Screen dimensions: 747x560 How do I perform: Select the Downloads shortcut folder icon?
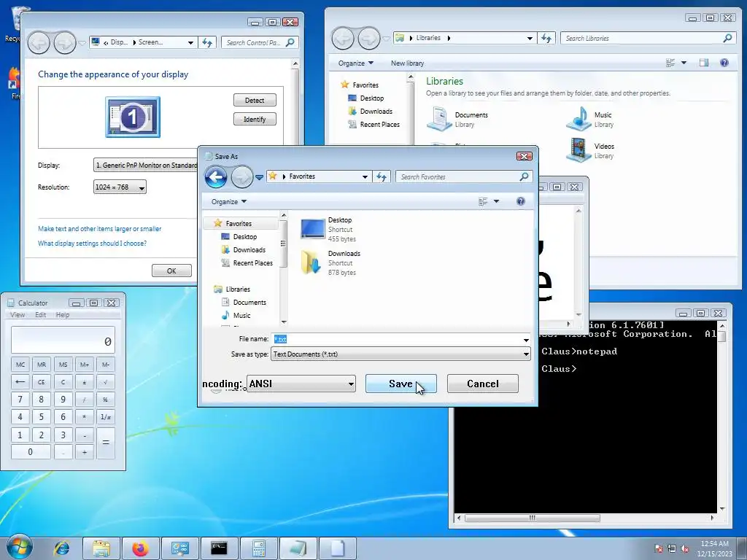(x=311, y=262)
